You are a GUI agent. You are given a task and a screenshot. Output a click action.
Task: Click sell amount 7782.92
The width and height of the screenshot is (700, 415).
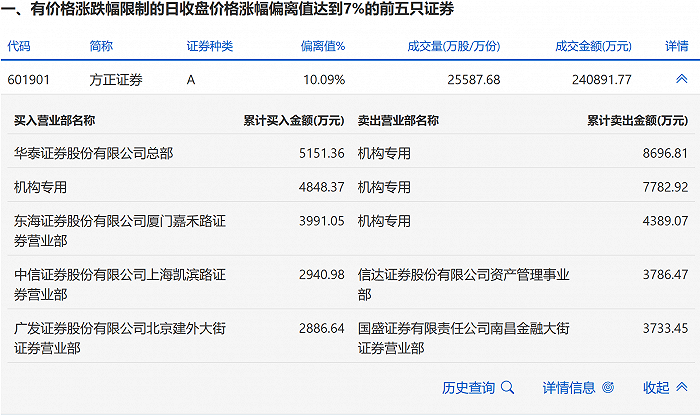666,187
